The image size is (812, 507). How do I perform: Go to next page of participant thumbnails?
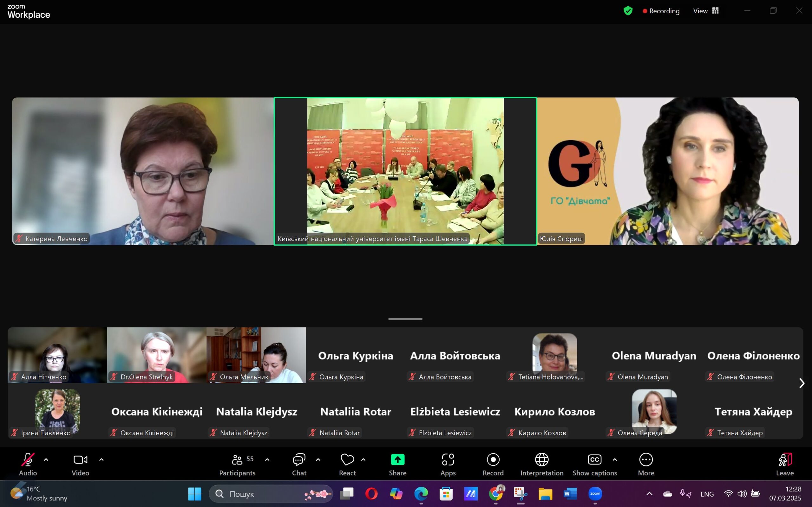[x=802, y=383]
